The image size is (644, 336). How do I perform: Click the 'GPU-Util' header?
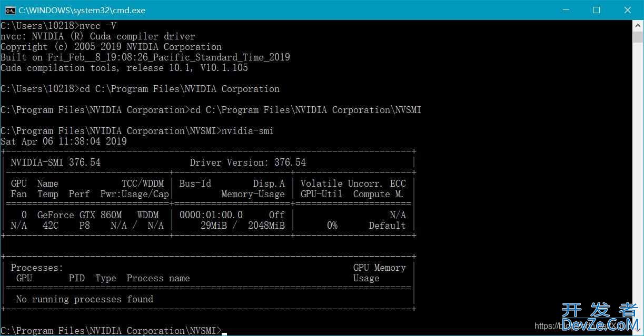pyautogui.click(x=322, y=194)
